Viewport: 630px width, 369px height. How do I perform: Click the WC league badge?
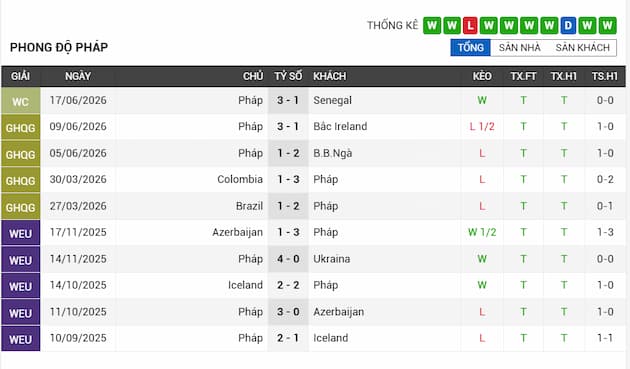[20, 100]
